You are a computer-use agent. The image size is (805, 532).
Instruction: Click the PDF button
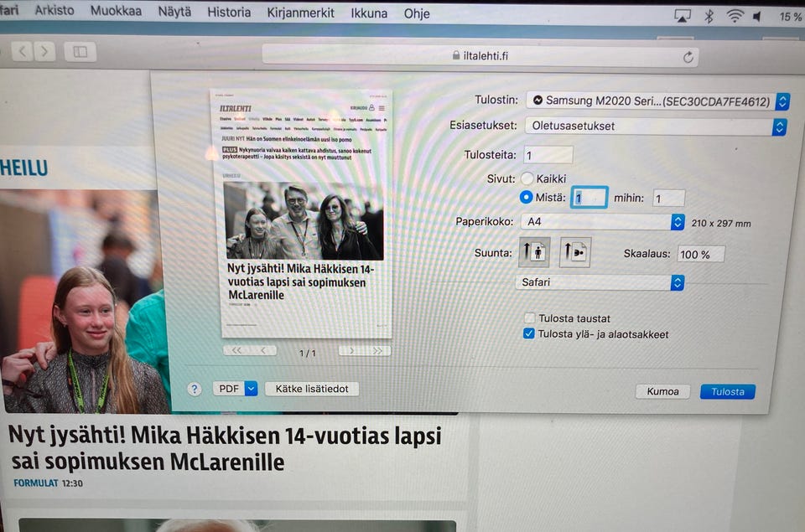tap(229, 389)
